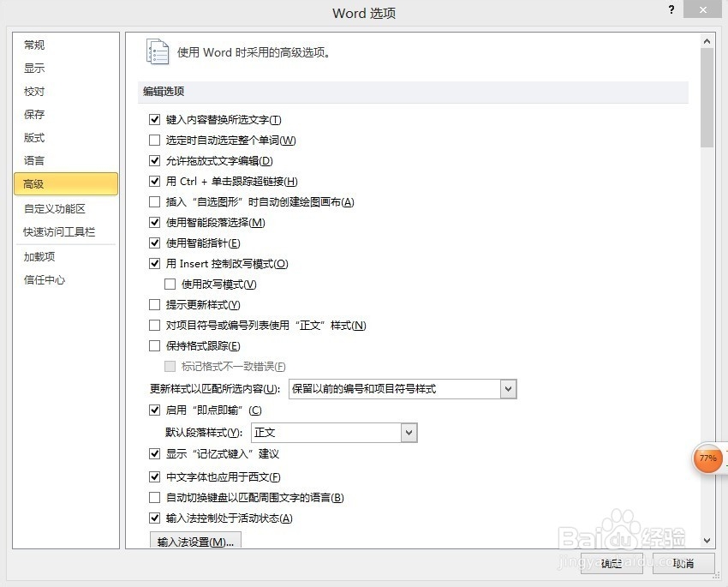The image size is (728, 587).
Task: Uncheck 键入内容替换所选文字
Action: 155,120
